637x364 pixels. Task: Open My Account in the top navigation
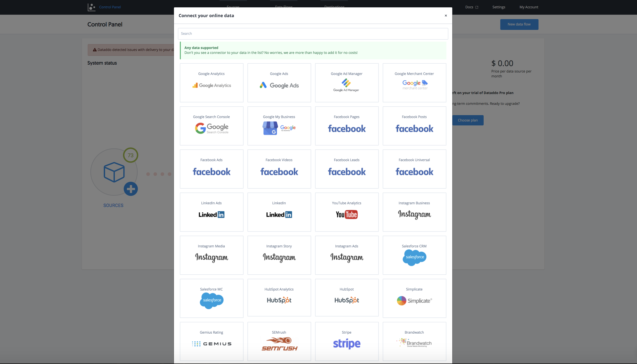point(529,7)
